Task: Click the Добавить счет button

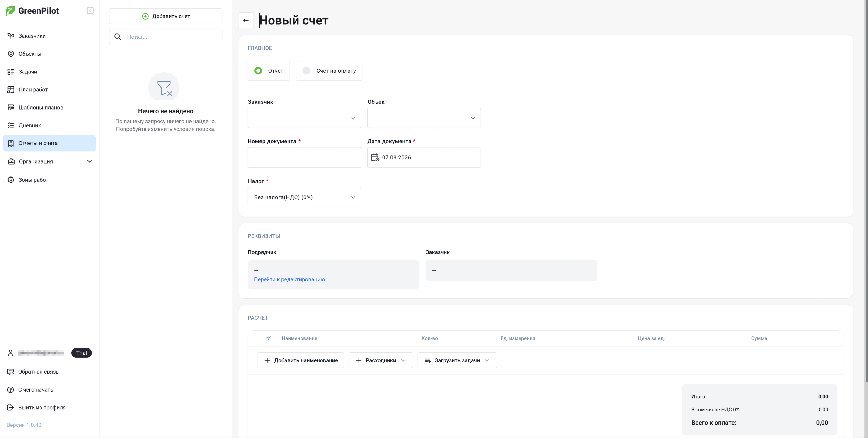Action: (166, 16)
